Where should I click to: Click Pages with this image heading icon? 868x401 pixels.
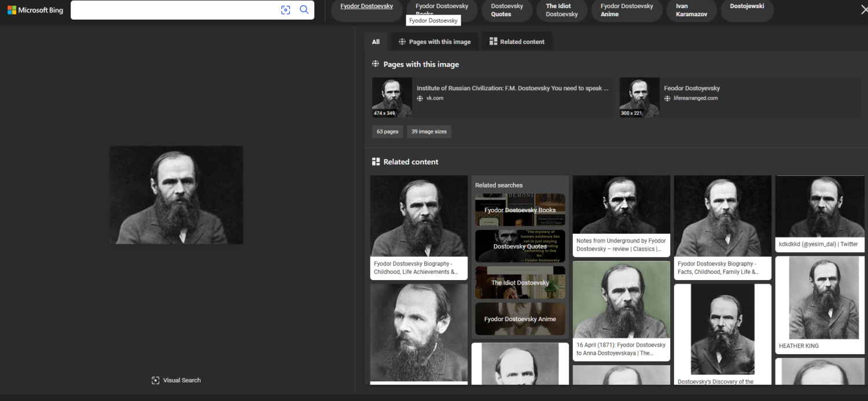point(376,64)
